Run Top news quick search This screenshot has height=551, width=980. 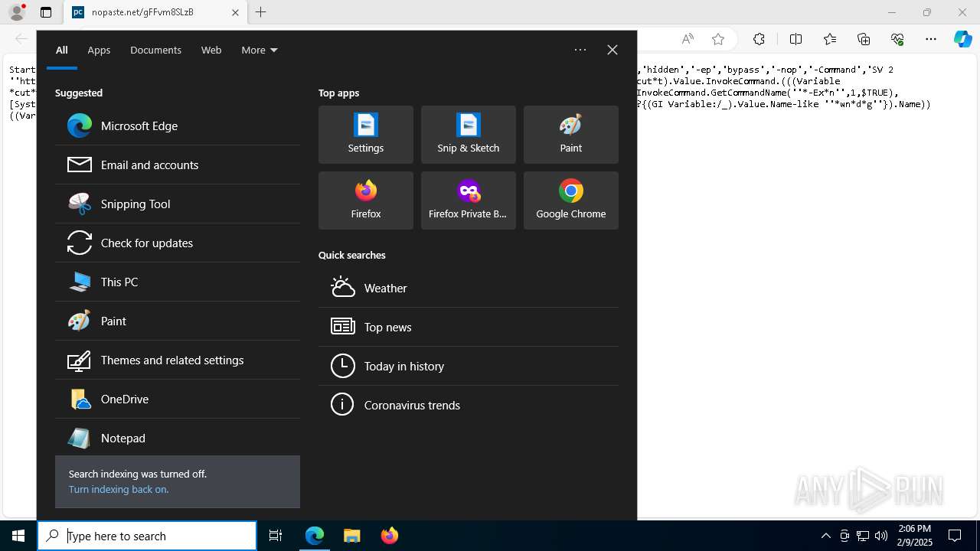pos(469,327)
